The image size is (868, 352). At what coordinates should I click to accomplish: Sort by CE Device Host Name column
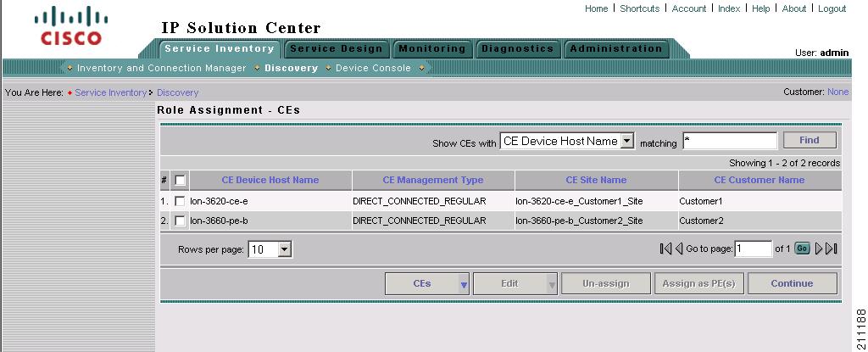click(270, 180)
